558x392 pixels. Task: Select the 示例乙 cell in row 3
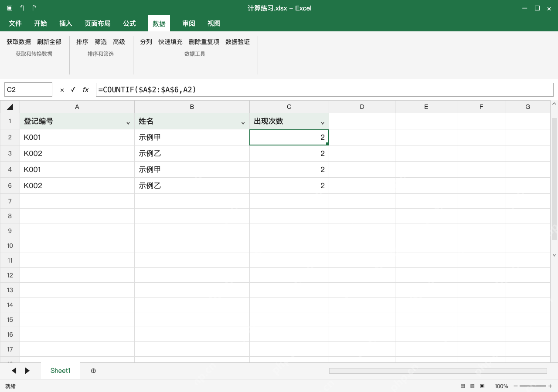192,153
